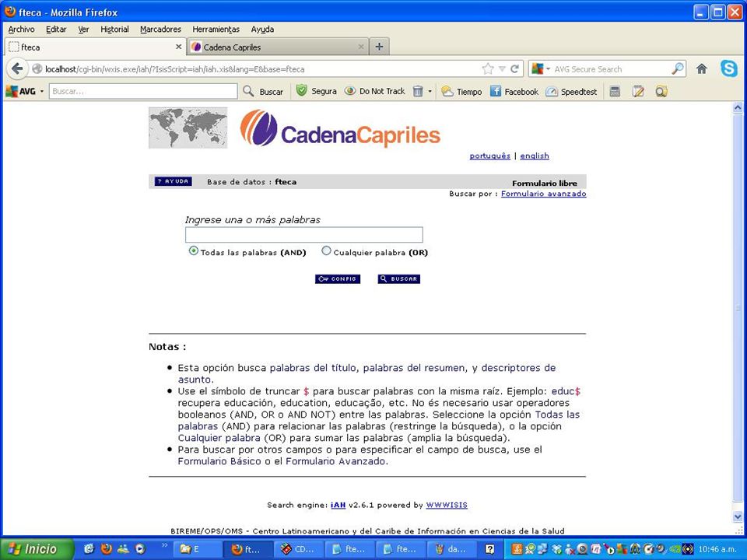Open the Do Not Track toolbar button
747x560 pixels.
click(375, 91)
